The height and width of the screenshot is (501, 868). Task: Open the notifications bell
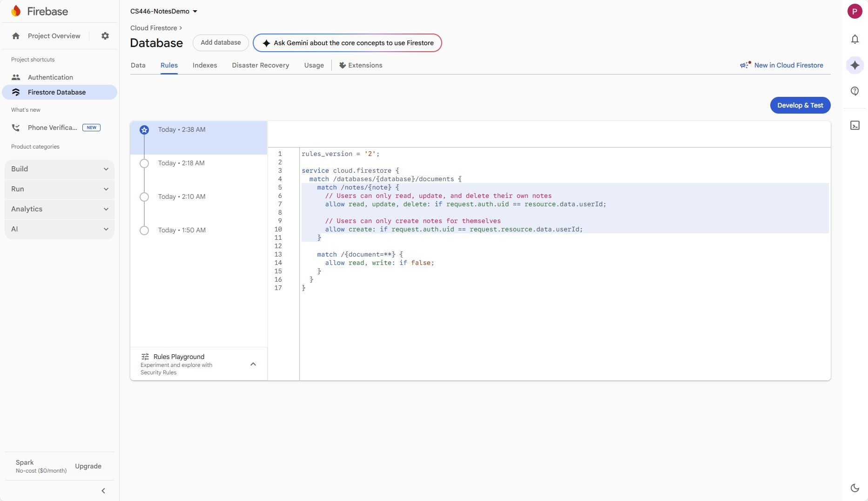[x=855, y=39]
